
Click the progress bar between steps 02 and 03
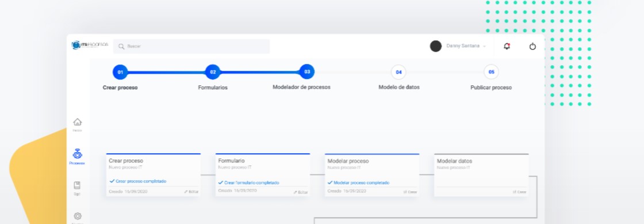click(259, 72)
